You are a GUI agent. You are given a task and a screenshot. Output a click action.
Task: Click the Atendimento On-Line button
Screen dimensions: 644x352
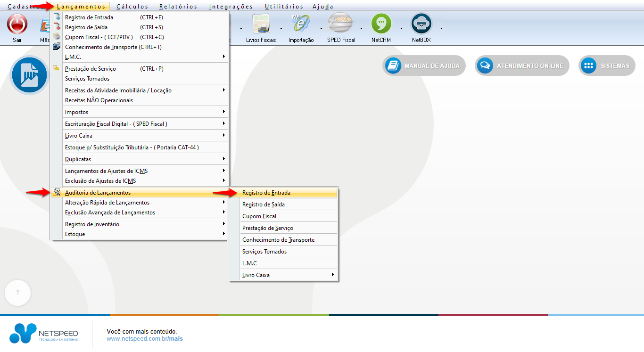[522, 66]
